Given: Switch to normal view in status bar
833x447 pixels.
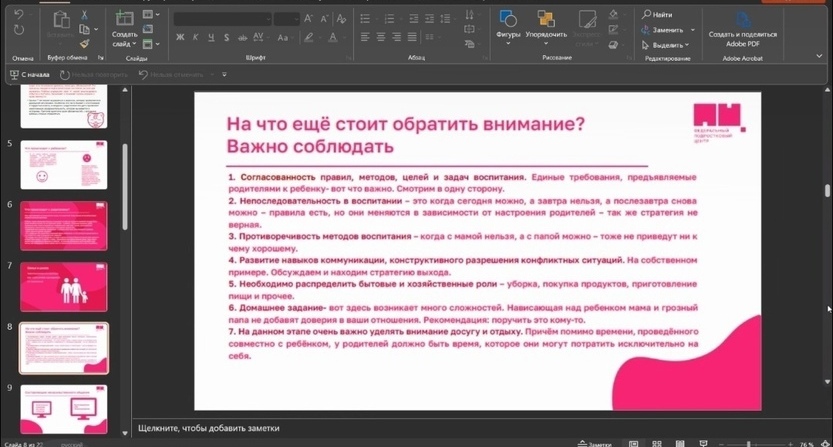Looking at the screenshot, I should [634, 444].
